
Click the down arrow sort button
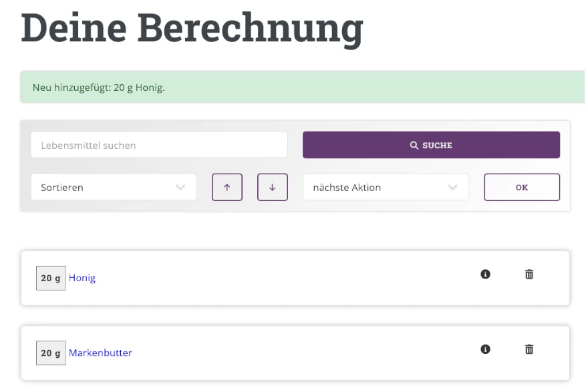(x=272, y=188)
